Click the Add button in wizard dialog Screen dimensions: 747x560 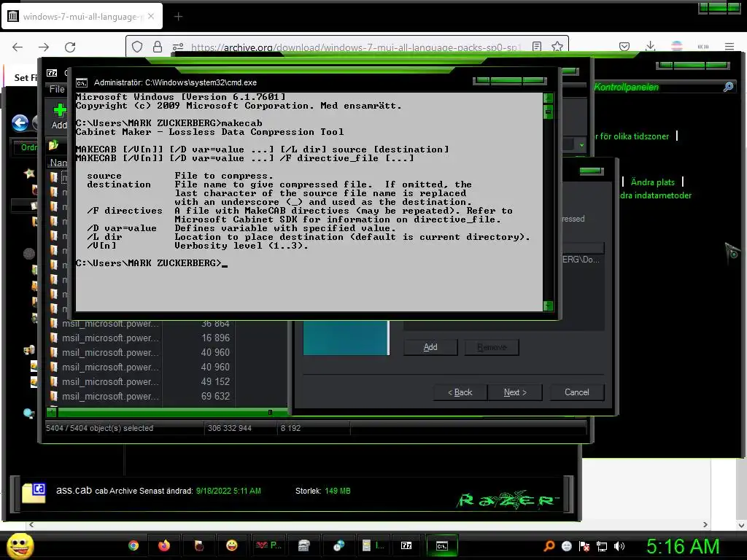430,347
